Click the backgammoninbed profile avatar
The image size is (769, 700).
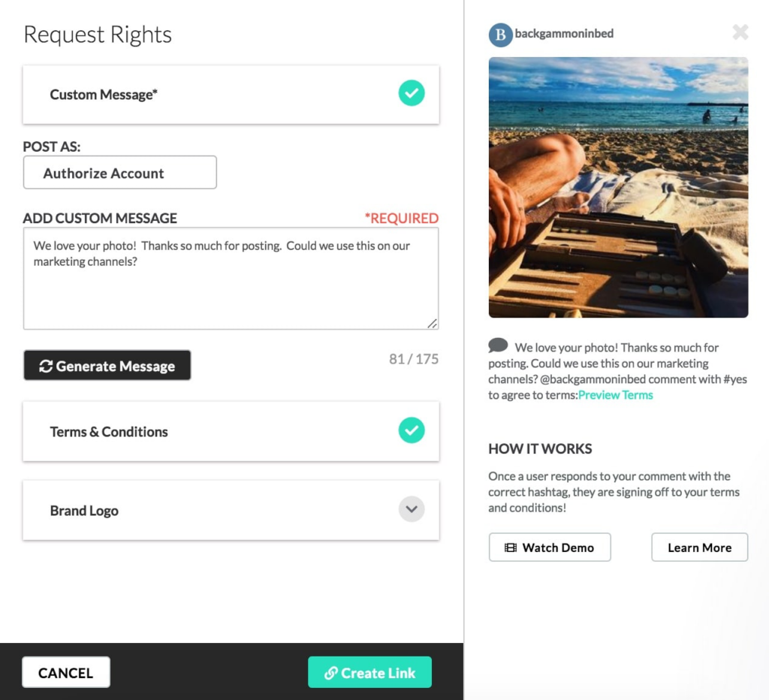click(x=500, y=35)
